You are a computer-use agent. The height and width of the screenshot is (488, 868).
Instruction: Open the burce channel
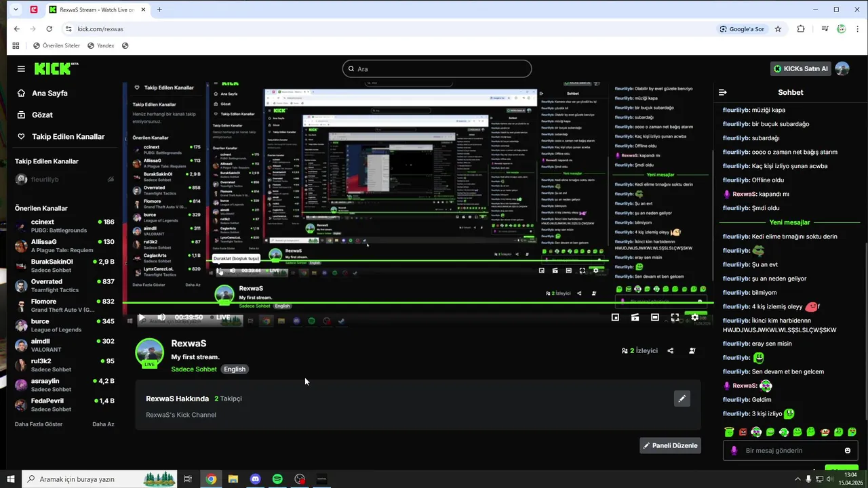pyautogui.click(x=64, y=325)
